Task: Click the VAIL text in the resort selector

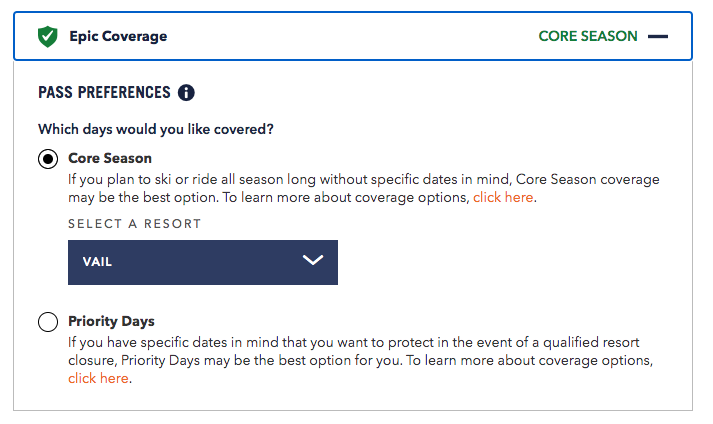Action: [97, 262]
